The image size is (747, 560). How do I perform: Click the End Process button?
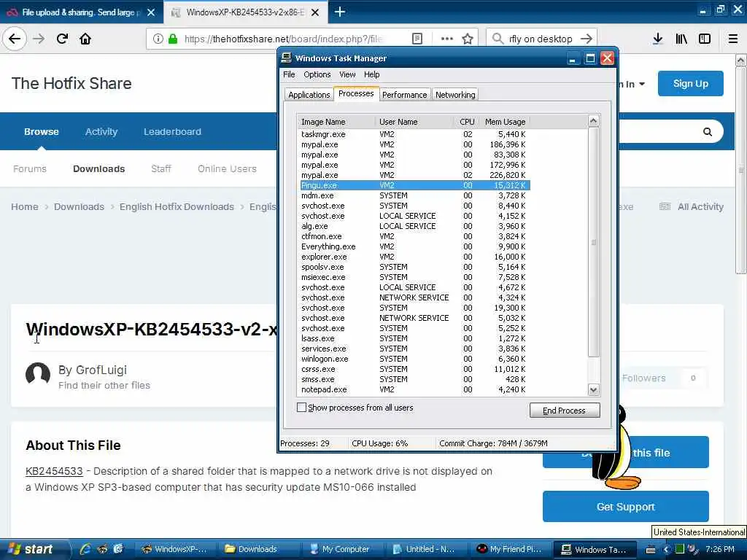pos(565,411)
